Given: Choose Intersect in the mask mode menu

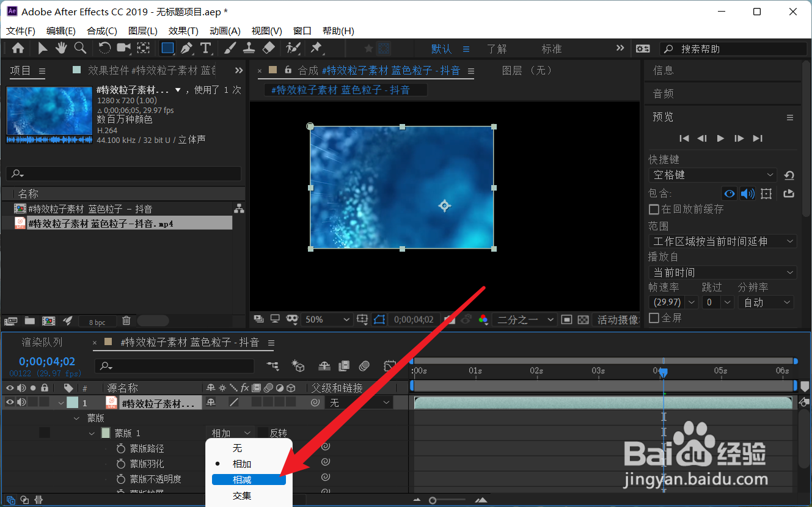Looking at the screenshot, I should point(249,495).
